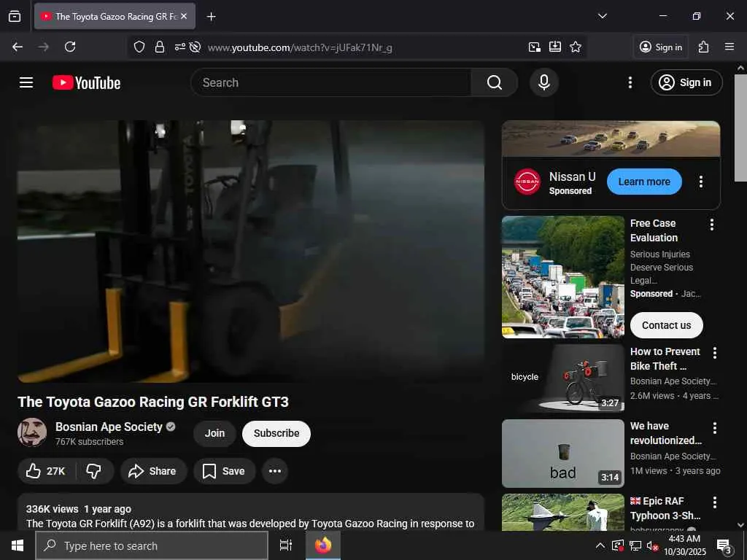Viewport: 747px width, 560px height.
Task: Open YouTube settings three-dot menu in header
Action: pos(630,82)
